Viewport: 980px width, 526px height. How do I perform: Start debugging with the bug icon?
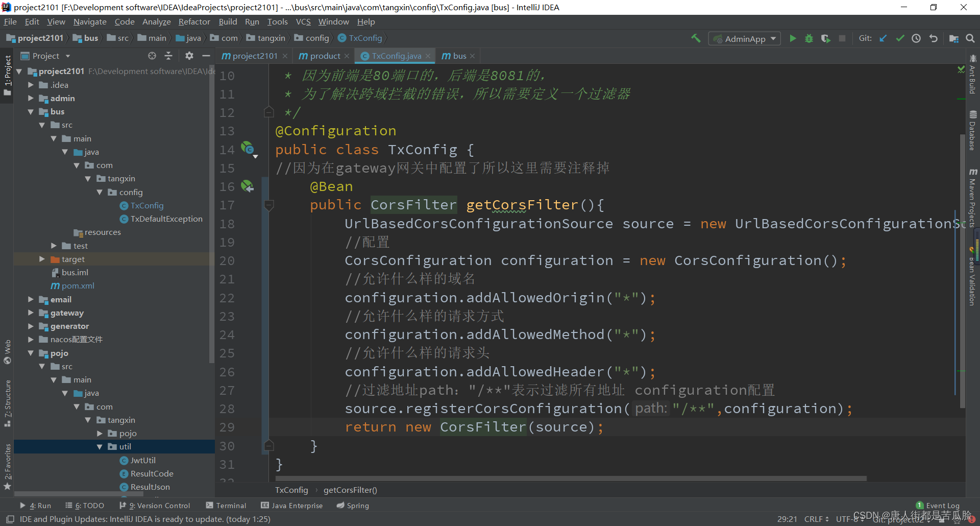tap(809, 38)
